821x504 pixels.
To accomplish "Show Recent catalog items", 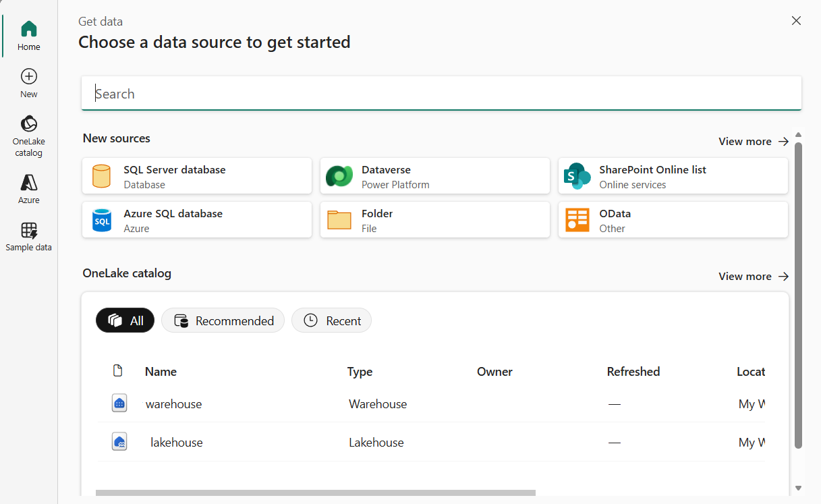I will pyautogui.click(x=331, y=320).
